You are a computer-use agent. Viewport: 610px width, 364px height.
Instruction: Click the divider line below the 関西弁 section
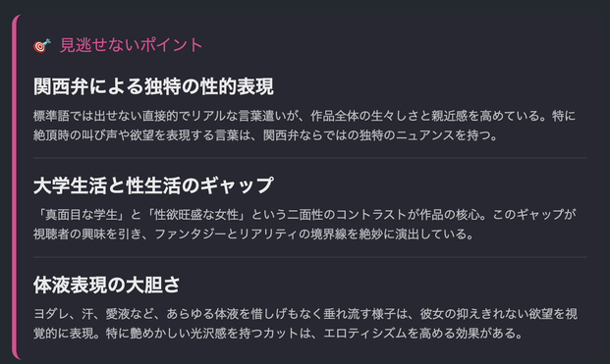click(310, 158)
